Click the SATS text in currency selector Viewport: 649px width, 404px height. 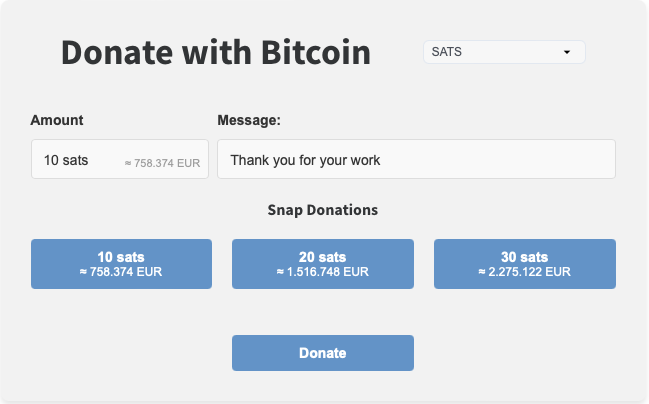pos(446,52)
